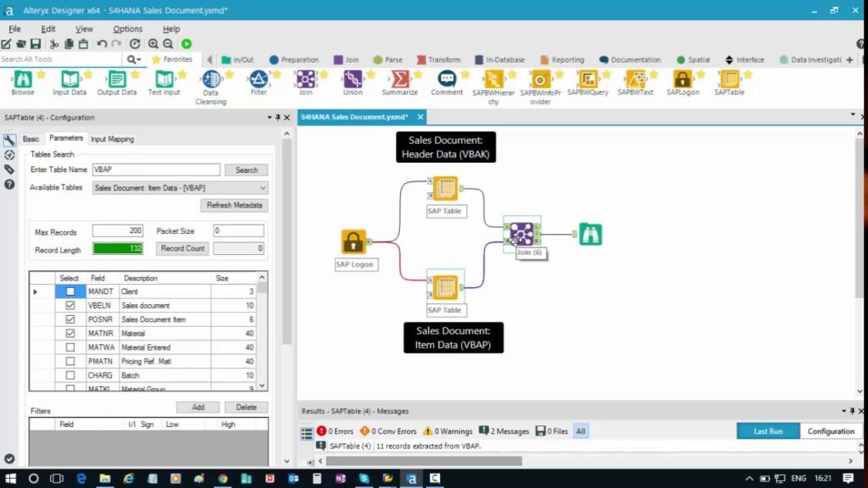Select the Summarize tool
Image resolution: width=868 pixels, height=488 pixels.
point(400,84)
